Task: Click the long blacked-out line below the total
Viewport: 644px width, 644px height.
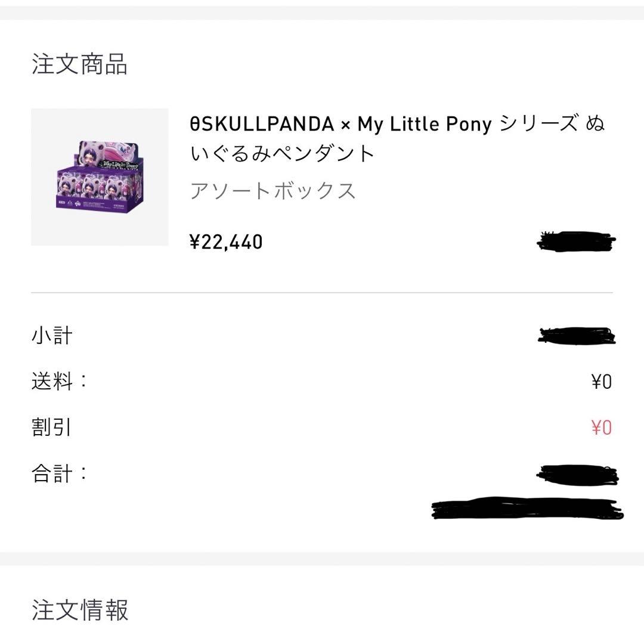Action: (527, 509)
